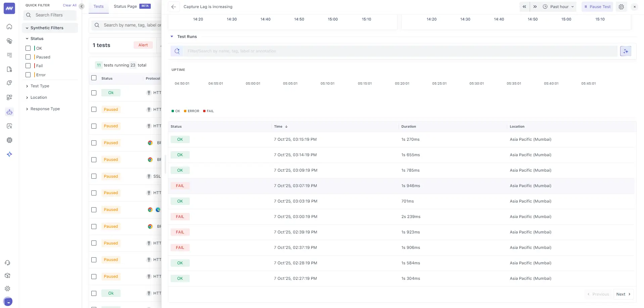Screen dimensions: 644x308
Task: Click the AI sparkle button in Test Runs
Action: tap(626, 51)
